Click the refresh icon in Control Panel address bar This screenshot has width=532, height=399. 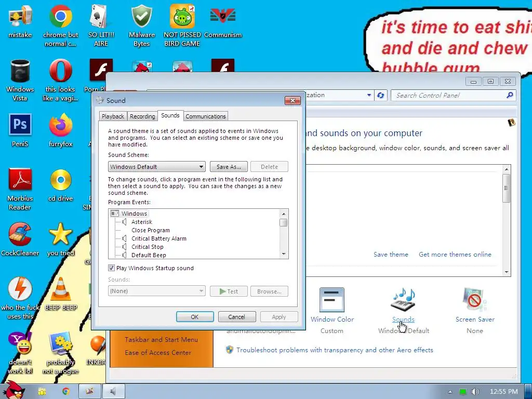point(381,96)
